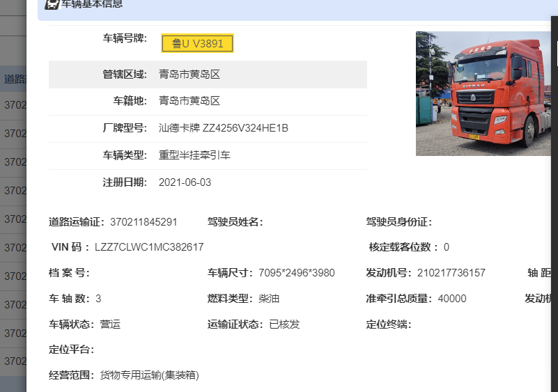This screenshot has height=392, width=558.
Task: Click the VIN code LZZ7CLWC1MC382617
Action: [x=149, y=247]
